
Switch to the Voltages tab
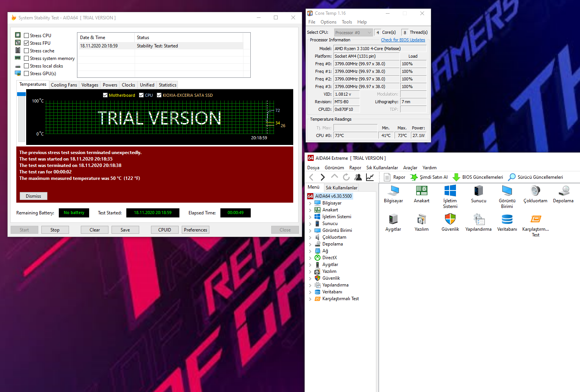90,85
